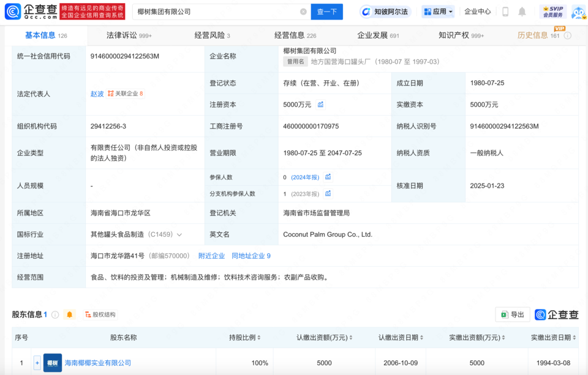
Task: Select credit code 91460000294122563M under 统一社会信用代码
Action: pyautogui.click(x=124, y=56)
